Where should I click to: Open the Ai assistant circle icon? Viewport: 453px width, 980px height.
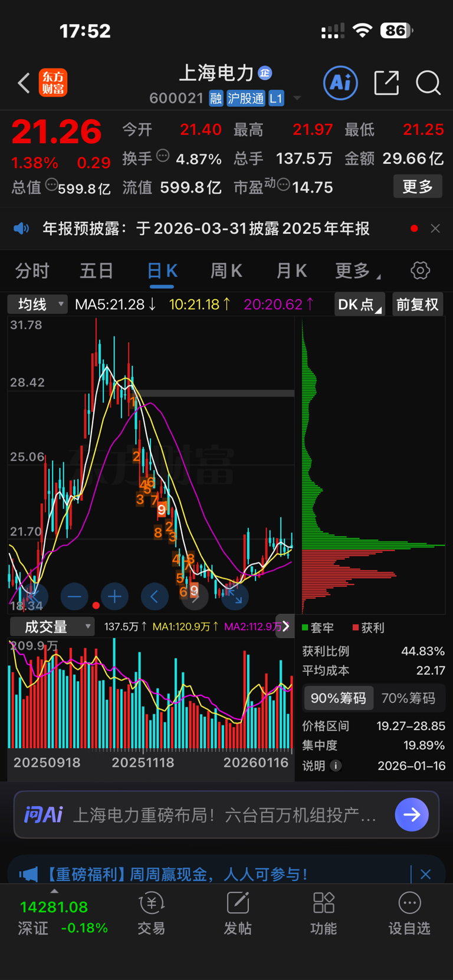(341, 83)
